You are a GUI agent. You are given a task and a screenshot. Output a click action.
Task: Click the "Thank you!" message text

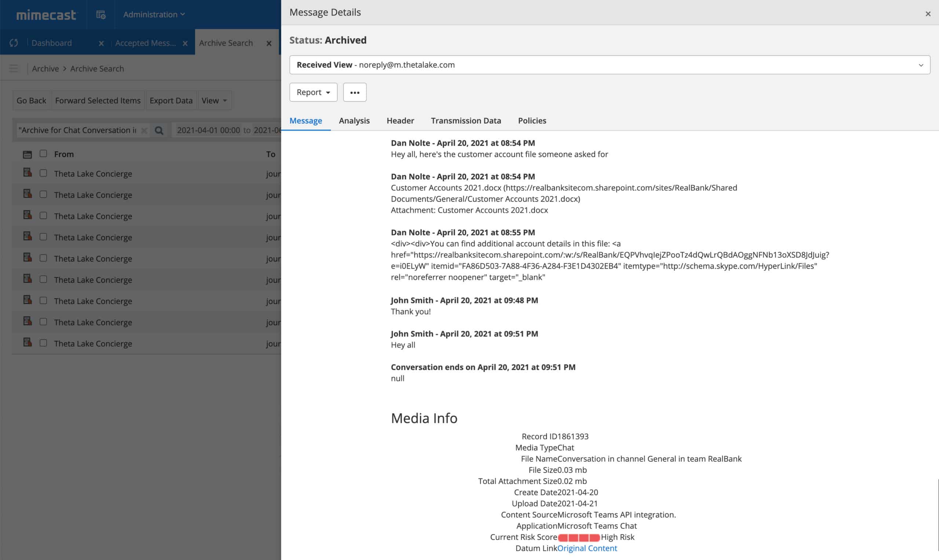410,312
